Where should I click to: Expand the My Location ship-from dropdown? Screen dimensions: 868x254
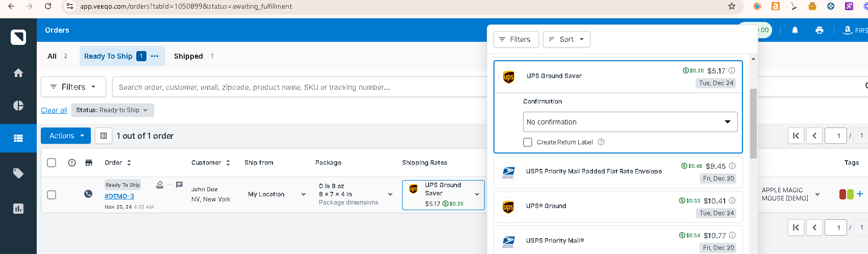tap(277, 194)
